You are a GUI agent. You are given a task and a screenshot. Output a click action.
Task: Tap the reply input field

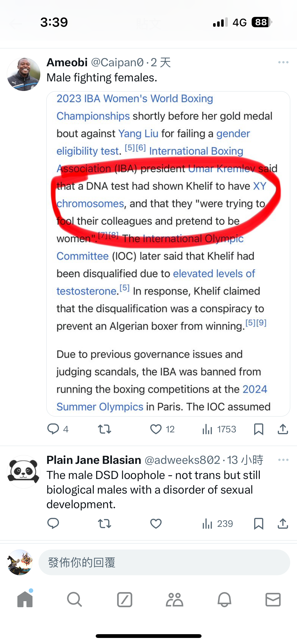click(x=164, y=562)
